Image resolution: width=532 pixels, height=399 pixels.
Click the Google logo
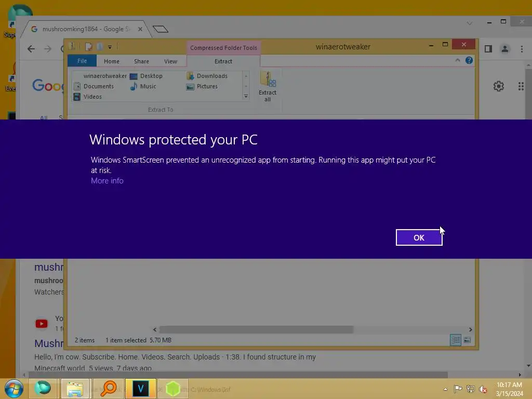click(x=47, y=86)
